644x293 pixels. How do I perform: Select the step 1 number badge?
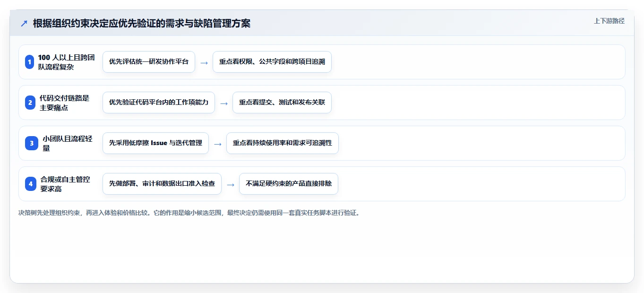30,62
